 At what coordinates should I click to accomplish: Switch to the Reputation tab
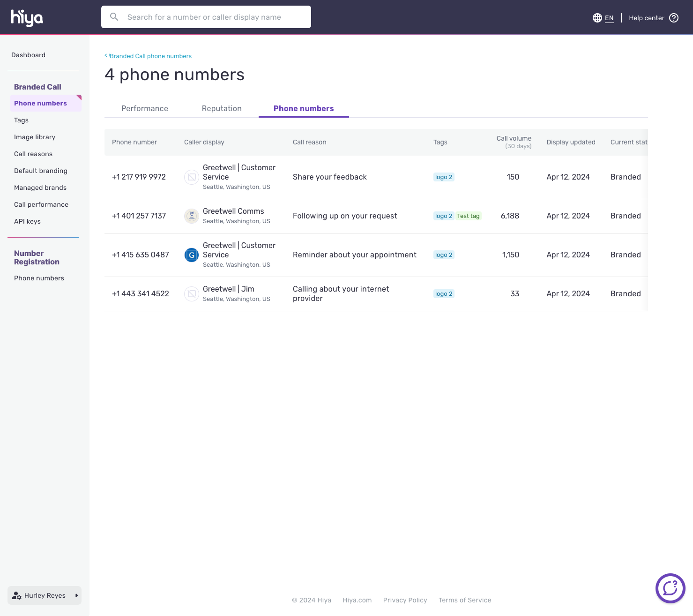pyautogui.click(x=222, y=108)
